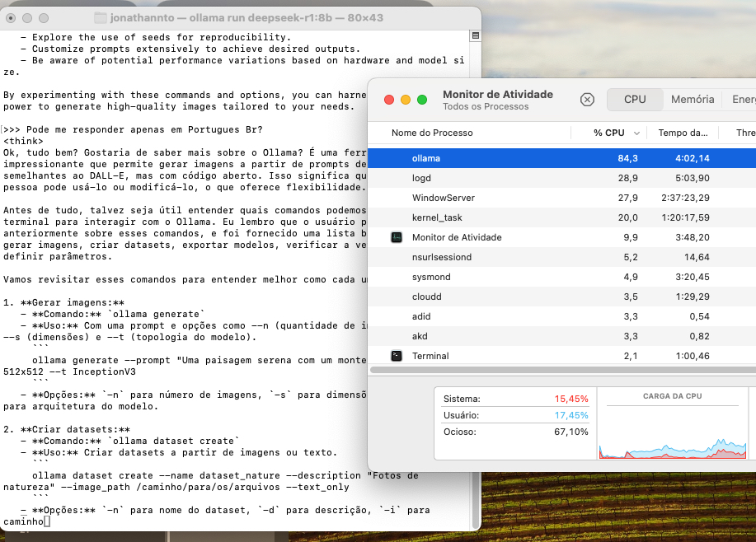Sort by Nome do Processo column

[x=432, y=133]
